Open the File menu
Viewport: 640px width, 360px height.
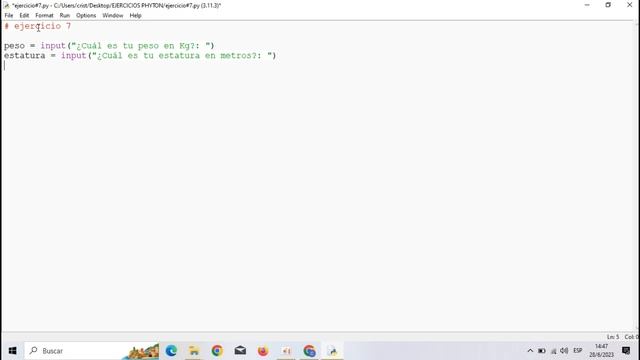coord(9,16)
